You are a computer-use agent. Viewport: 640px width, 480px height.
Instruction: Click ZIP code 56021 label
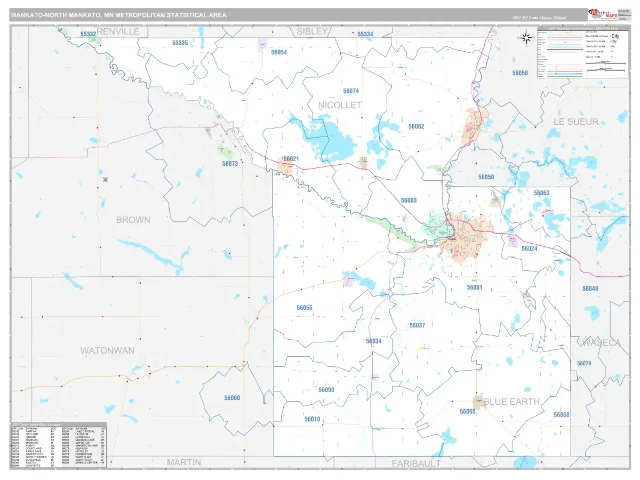(291, 159)
